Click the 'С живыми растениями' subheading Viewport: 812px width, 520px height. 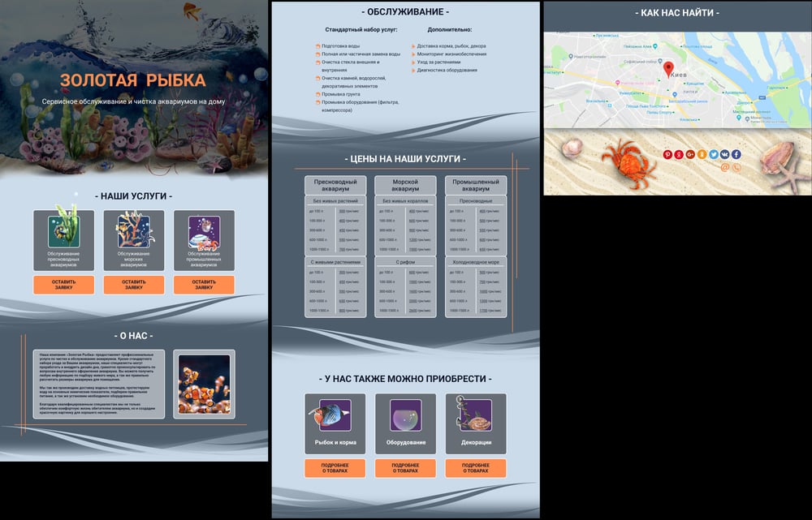[335, 262]
